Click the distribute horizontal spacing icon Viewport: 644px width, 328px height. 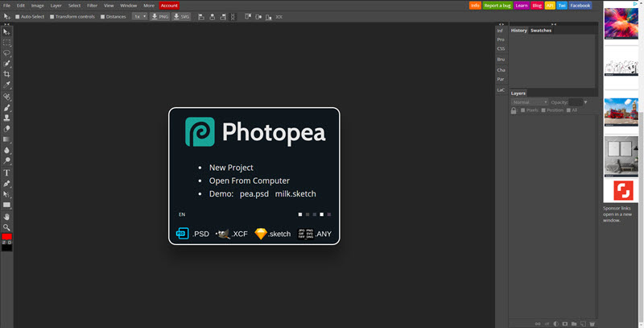pyautogui.click(x=279, y=17)
